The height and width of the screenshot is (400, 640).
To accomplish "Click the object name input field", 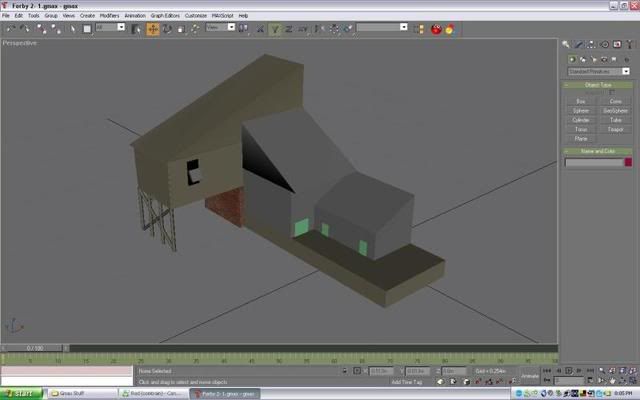I will tap(594, 162).
